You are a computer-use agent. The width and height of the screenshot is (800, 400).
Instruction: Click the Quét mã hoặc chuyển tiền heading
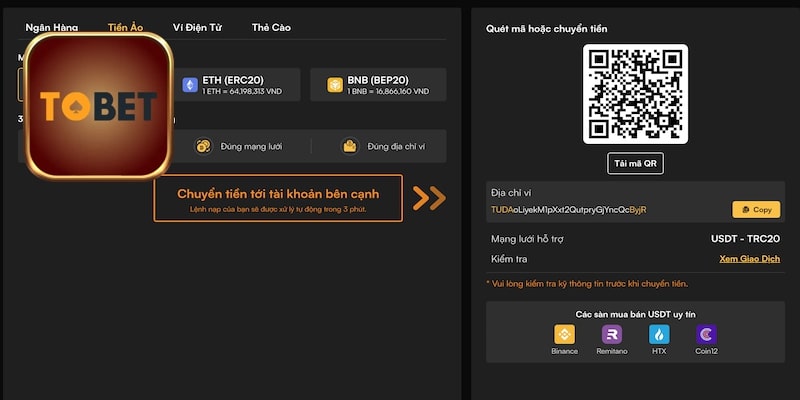click(546, 29)
